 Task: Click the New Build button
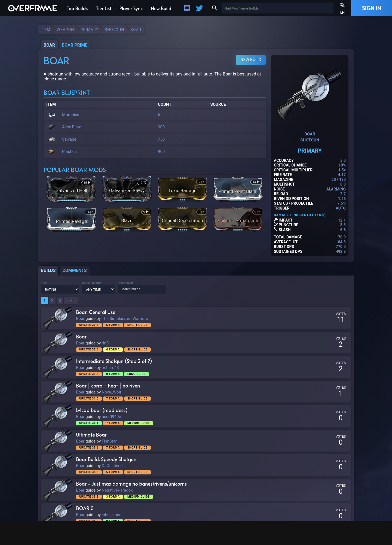pyautogui.click(x=251, y=60)
